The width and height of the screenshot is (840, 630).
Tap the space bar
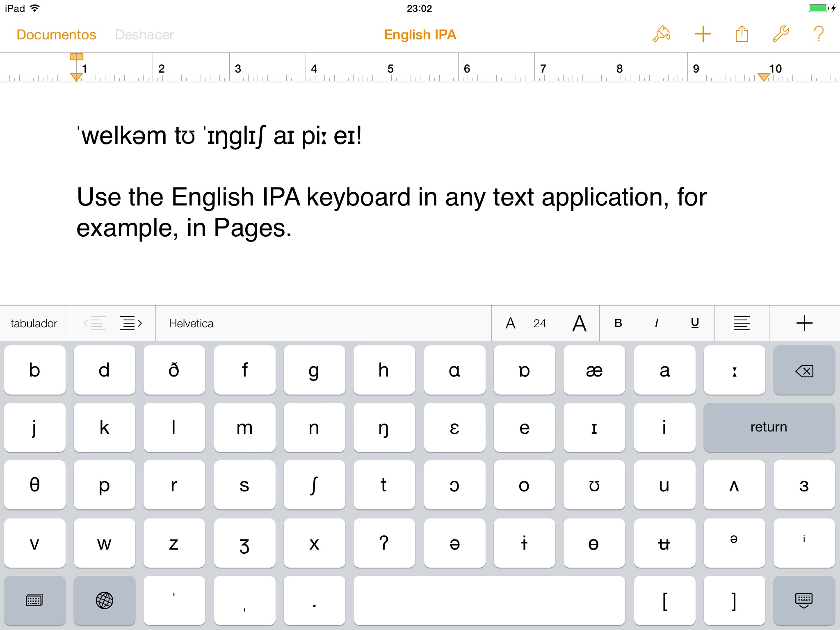click(489, 600)
